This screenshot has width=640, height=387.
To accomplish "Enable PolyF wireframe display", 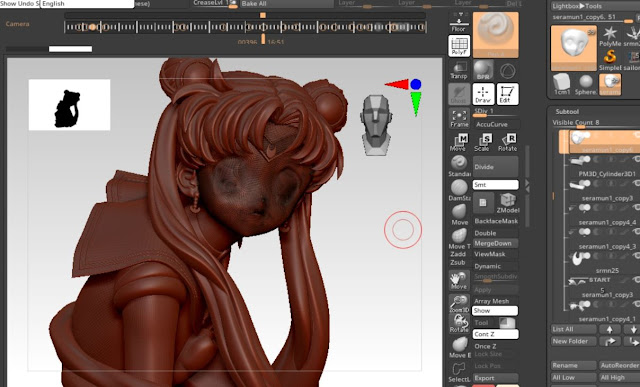I will click(x=459, y=46).
